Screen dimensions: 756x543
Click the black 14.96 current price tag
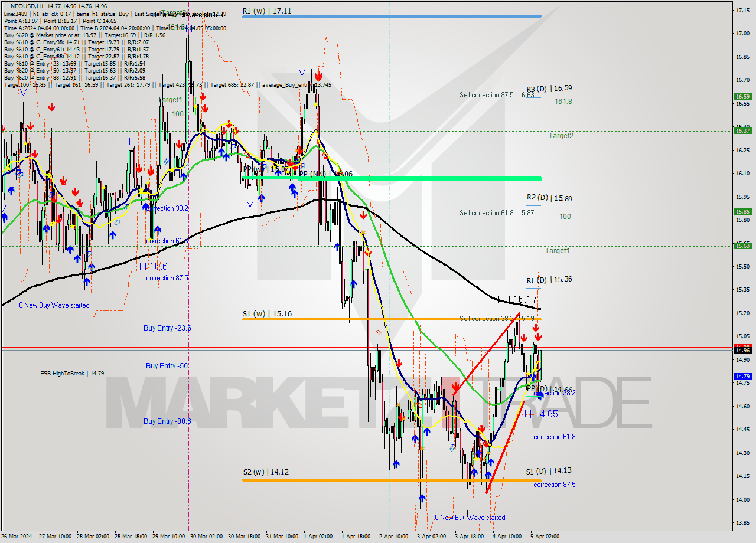[742, 350]
